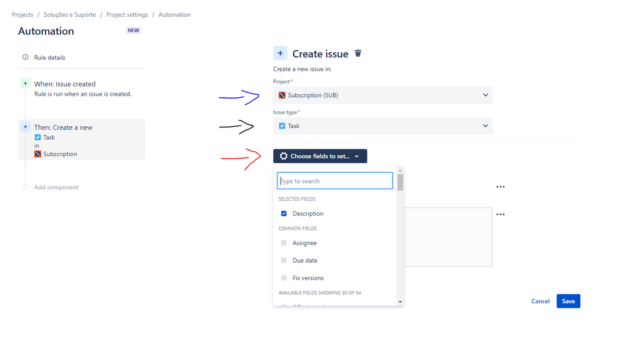
Task: Open the Issue type dropdown showing Task
Action: click(383, 126)
